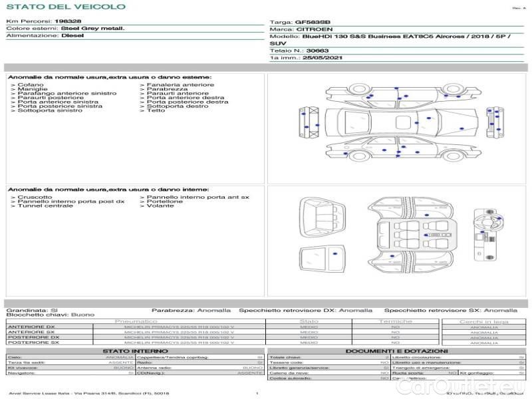Select "Parabrezza: Anomalia" status text

click(191, 311)
